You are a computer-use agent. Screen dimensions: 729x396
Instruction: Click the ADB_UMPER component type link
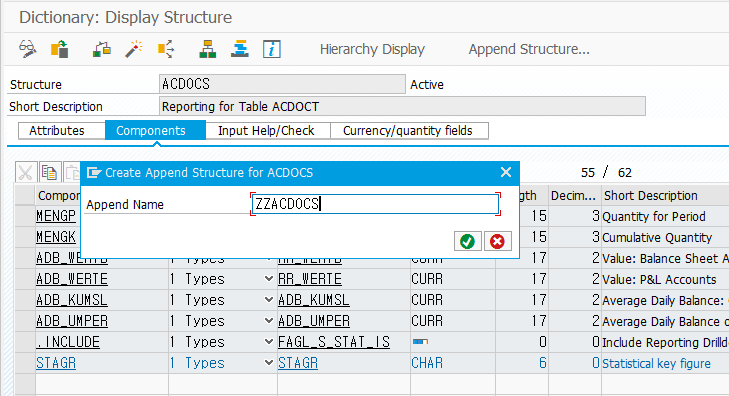pyautogui.click(x=314, y=321)
